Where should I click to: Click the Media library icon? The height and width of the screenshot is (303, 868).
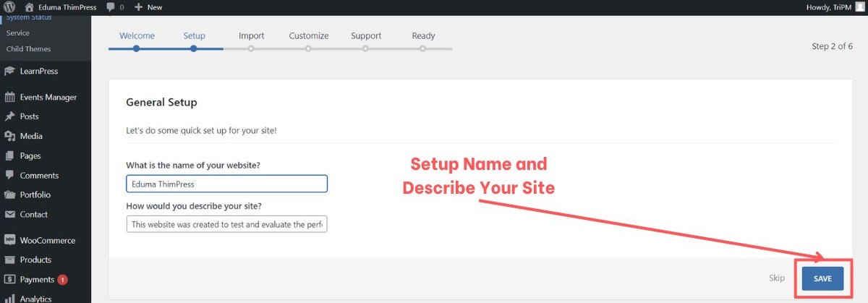click(9, 136)
